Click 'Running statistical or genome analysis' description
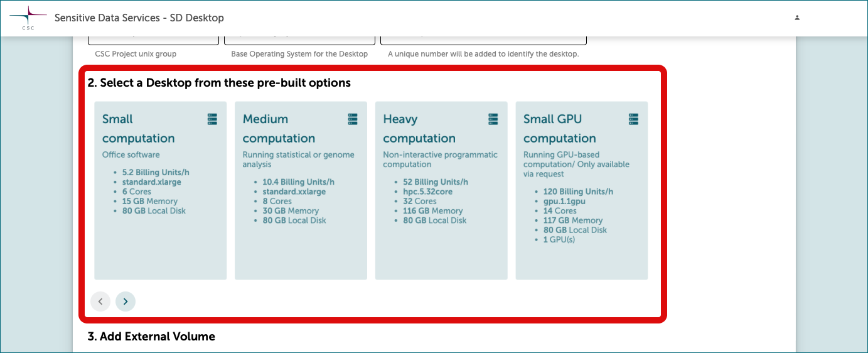Image resolution: width=868 pixels, height=353 pixels. pos(299,160)
